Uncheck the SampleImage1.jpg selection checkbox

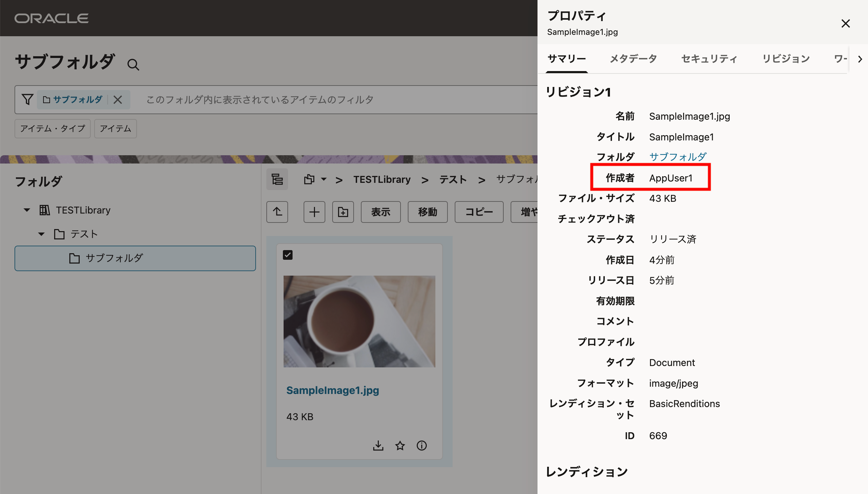click(x=288, y=255)
